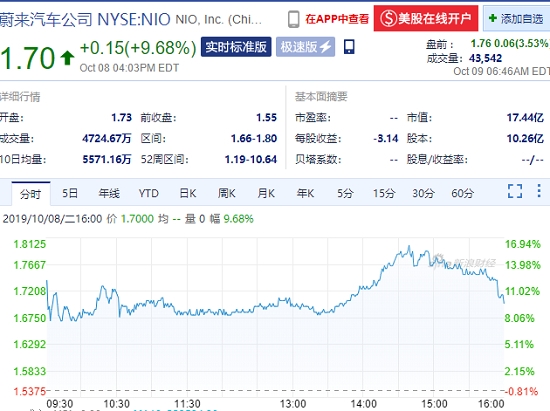Click the 1.8125 price axis label
The image size is (550, 411).
(29, 244)
